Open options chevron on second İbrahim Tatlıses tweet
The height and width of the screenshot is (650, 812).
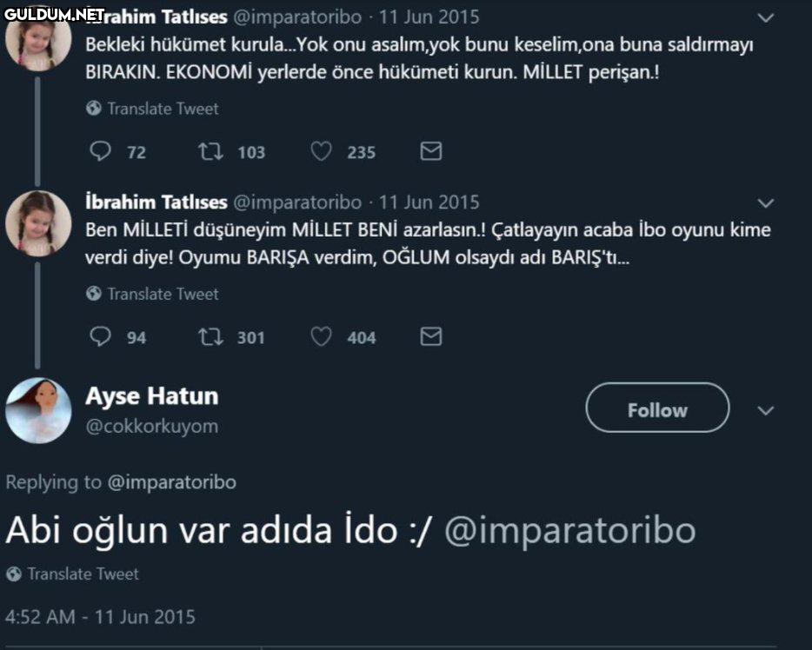(765, 202)
